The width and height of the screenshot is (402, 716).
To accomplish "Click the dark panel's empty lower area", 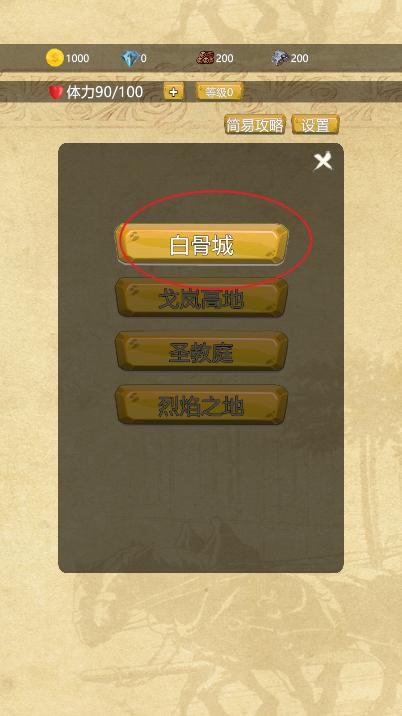I will 201,498.
